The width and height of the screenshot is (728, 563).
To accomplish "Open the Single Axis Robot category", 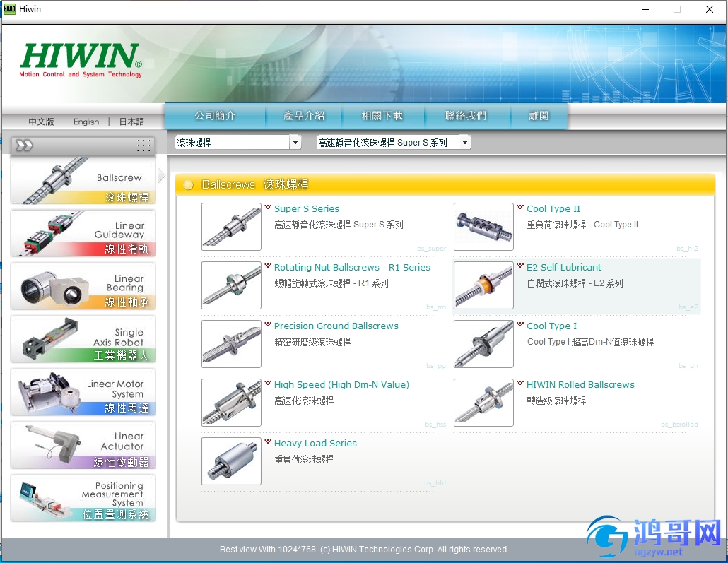I will click(83, 339).
